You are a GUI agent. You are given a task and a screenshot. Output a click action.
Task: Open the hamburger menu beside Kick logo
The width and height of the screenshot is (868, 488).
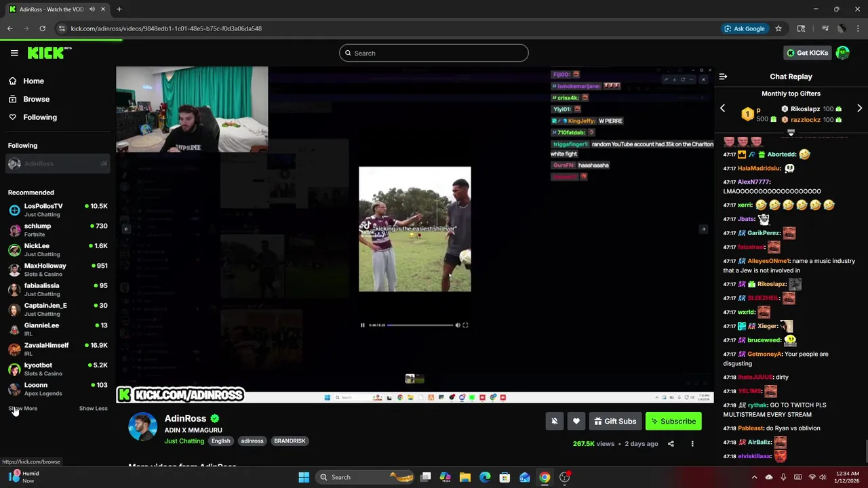pyautogui.click(x=14, y=53)
